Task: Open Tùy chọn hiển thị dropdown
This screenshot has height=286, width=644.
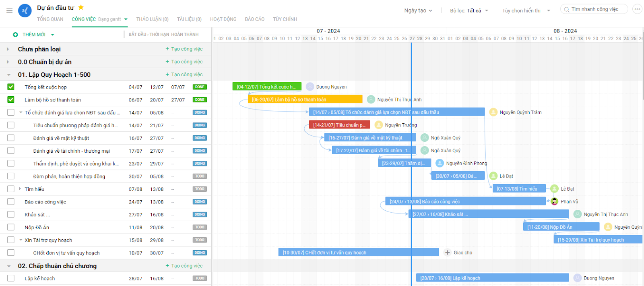Action: click(526, 10)
